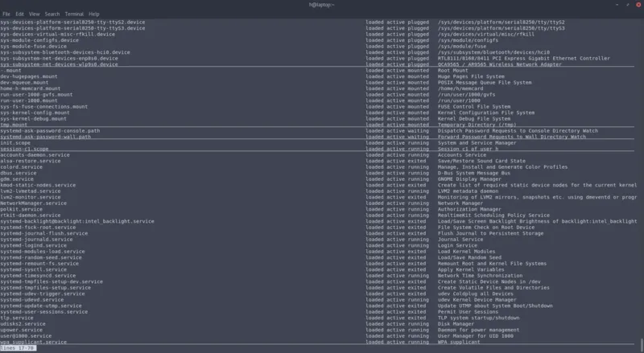The image size is (644, 353).
Task: Click 'POSIX Message Queue File System' description
Action: tap(485, 83)
